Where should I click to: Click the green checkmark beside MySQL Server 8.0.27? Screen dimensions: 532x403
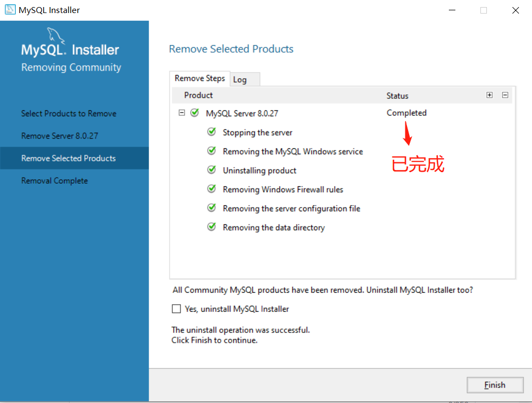click(x=195, y=113)
